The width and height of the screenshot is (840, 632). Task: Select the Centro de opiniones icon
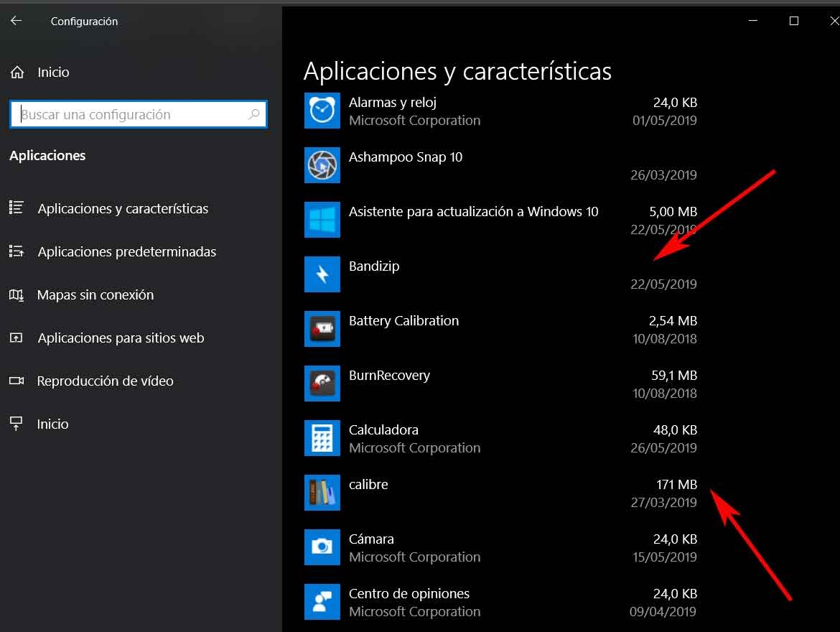coord(322,602)
